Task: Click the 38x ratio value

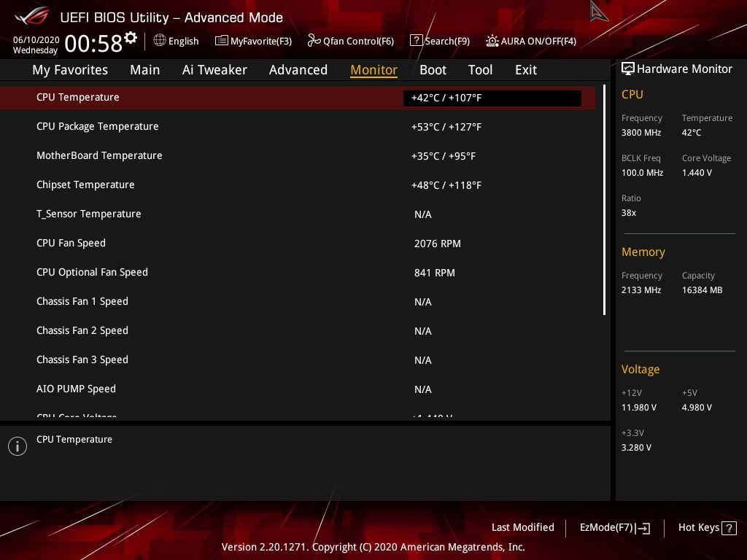Action: click(x=629, y=213)
